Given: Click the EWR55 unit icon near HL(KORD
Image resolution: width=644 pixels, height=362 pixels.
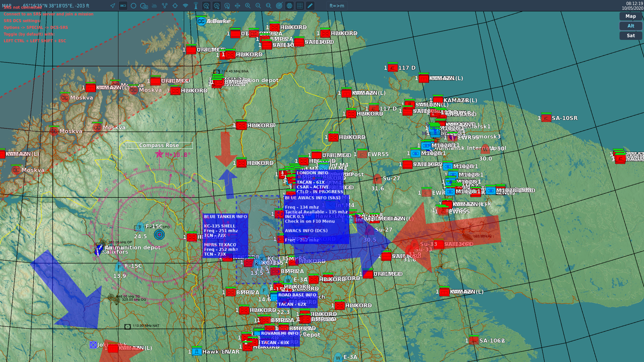Looking at the screenshot, I should click(x=362, y=154).
